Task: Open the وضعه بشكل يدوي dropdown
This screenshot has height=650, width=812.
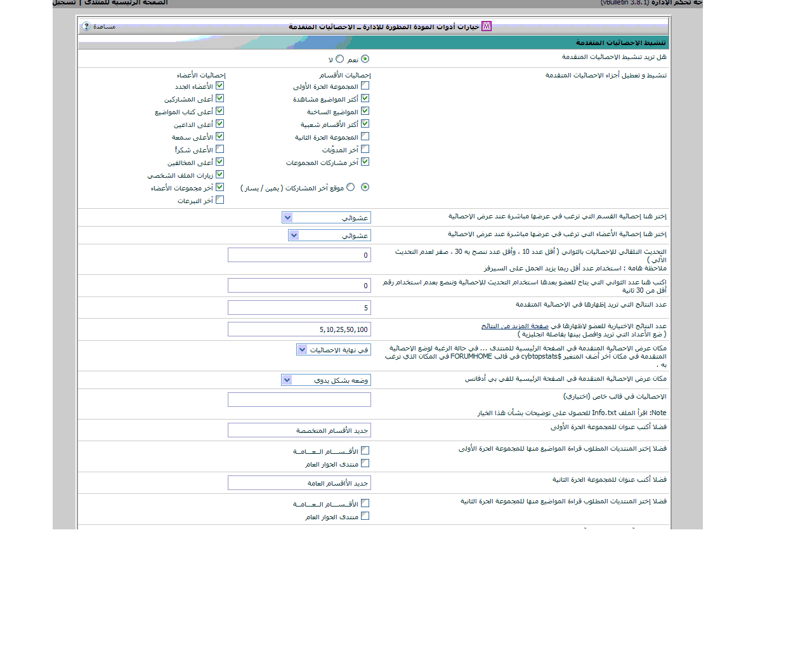Action: (x=326, y=380)
